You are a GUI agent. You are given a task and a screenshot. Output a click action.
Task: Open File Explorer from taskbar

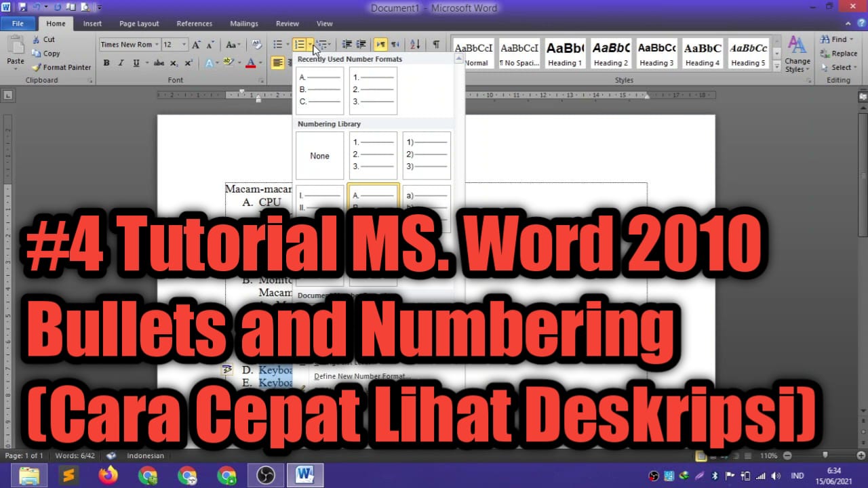tap(29, 475)
